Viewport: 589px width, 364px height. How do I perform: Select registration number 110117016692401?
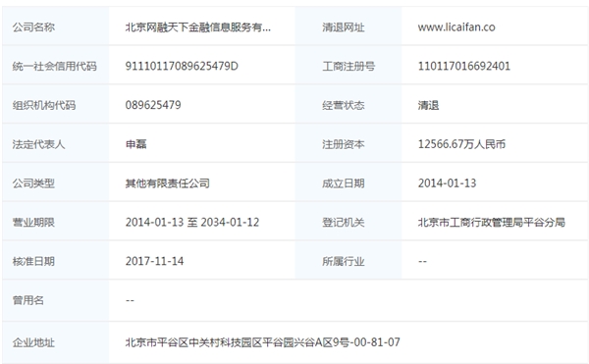coord(464,66)
